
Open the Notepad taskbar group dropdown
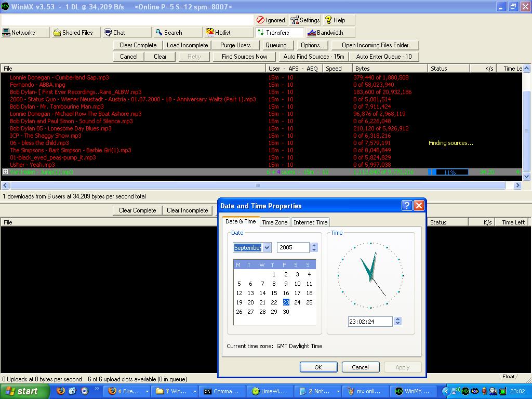click(x=338, y=391)
